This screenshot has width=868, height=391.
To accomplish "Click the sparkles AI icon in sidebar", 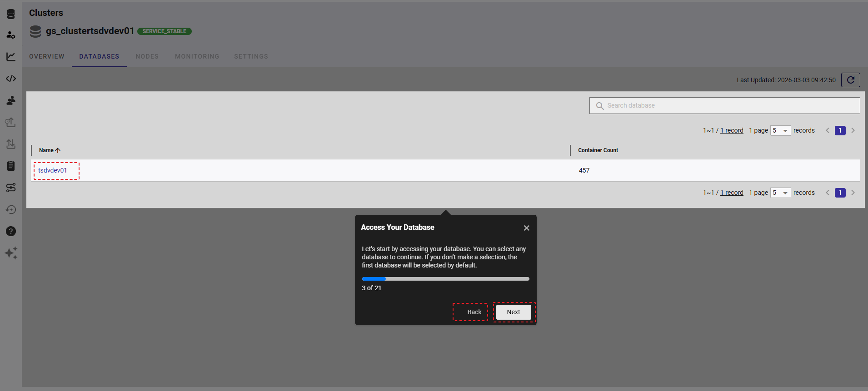I will (11, 253).
